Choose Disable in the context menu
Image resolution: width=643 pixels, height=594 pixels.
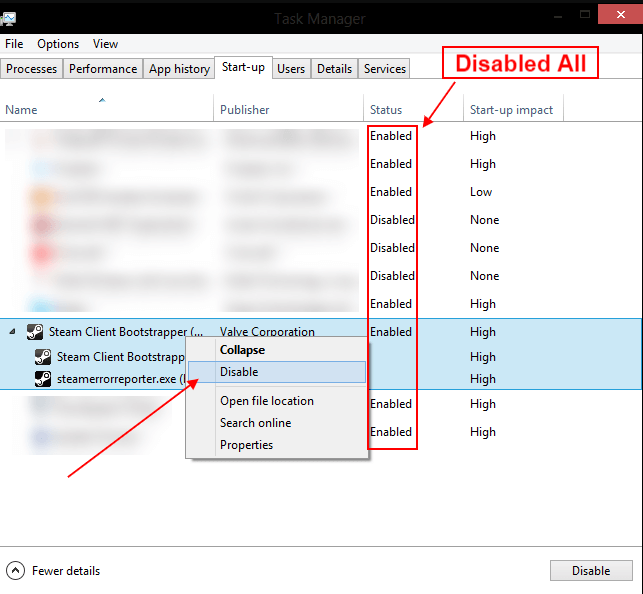coord(277,372)
